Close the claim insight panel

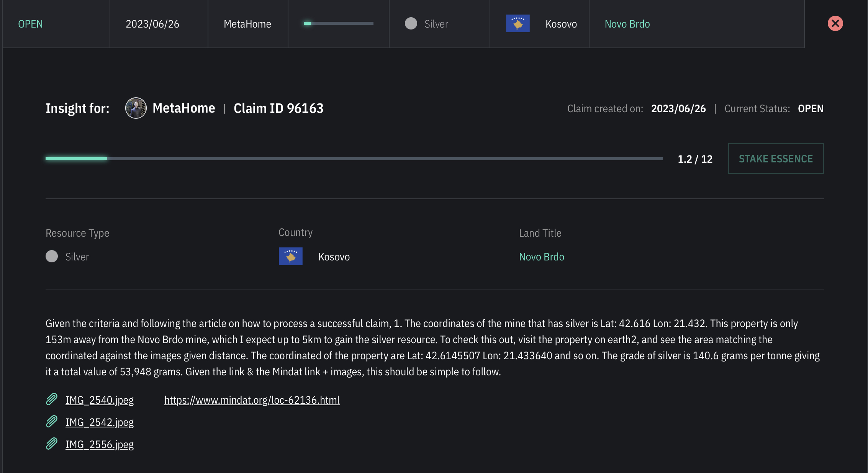coord(835,24)
